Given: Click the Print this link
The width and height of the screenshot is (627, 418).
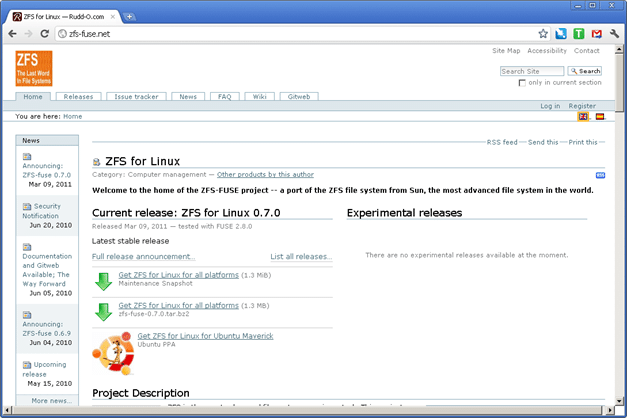Looking at the screenshot, I should (x=583, y=142).
